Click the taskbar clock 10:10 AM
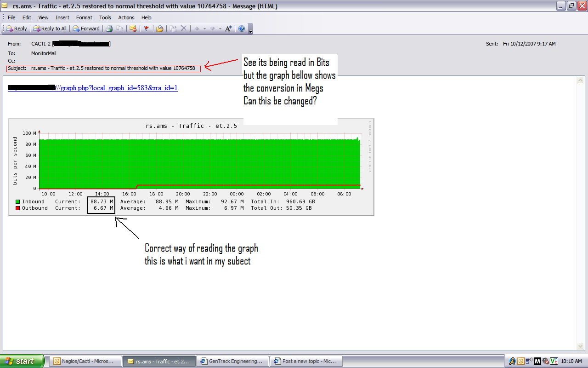Screen dimensions: 588x368 point(572,361)
